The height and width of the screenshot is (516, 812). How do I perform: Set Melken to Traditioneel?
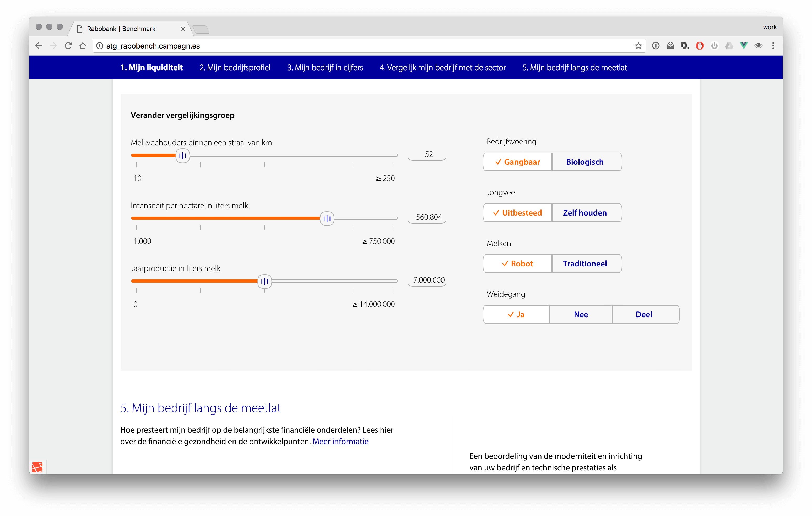[586, 264]
